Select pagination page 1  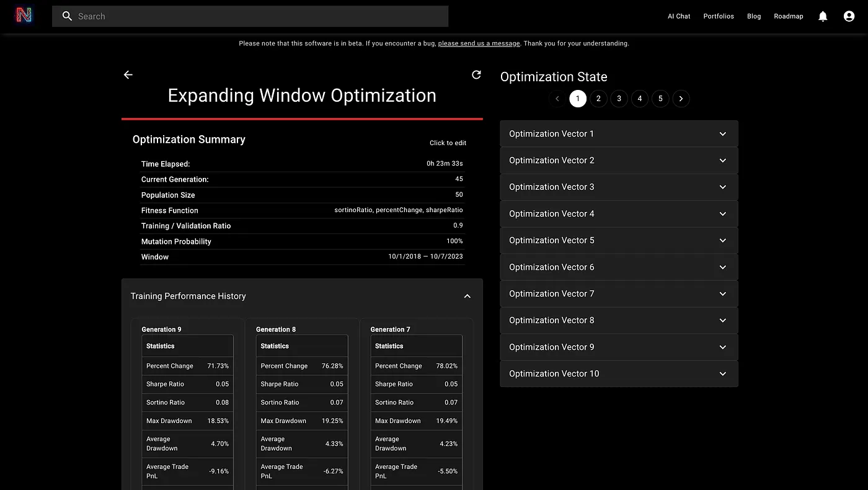point(578,99)
